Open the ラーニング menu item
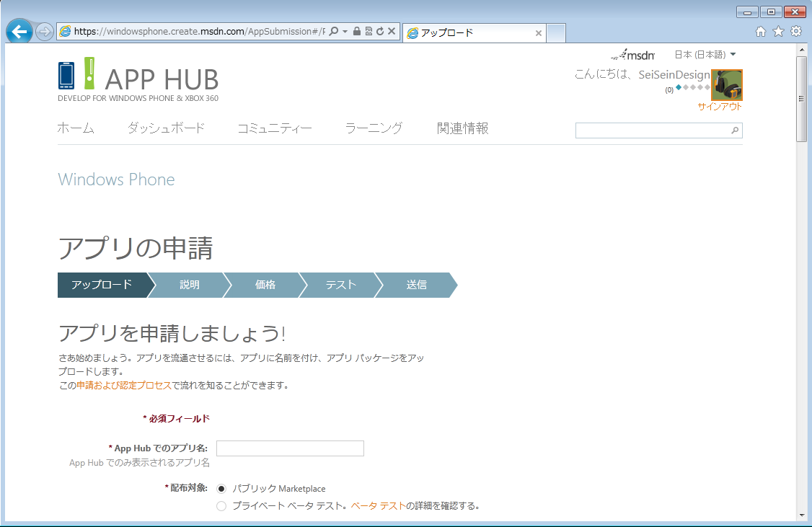Viewport: 812px width, 527px height. coord(374,128)
